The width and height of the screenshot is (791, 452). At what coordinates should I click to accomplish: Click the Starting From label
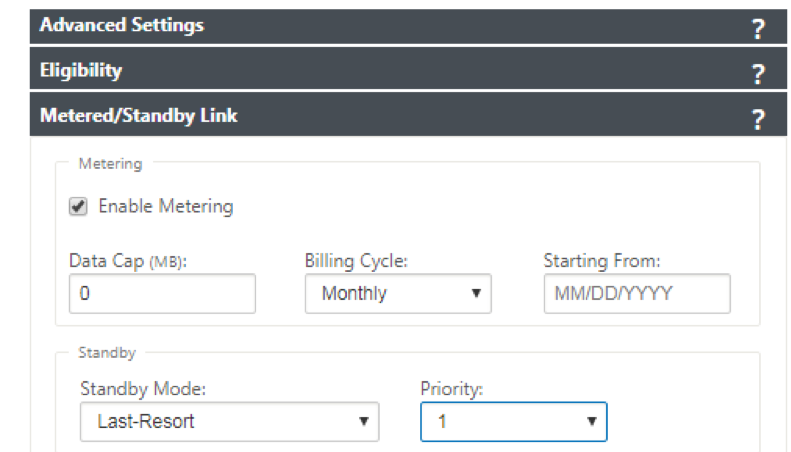pyautogui.click(x=602, y=261)
